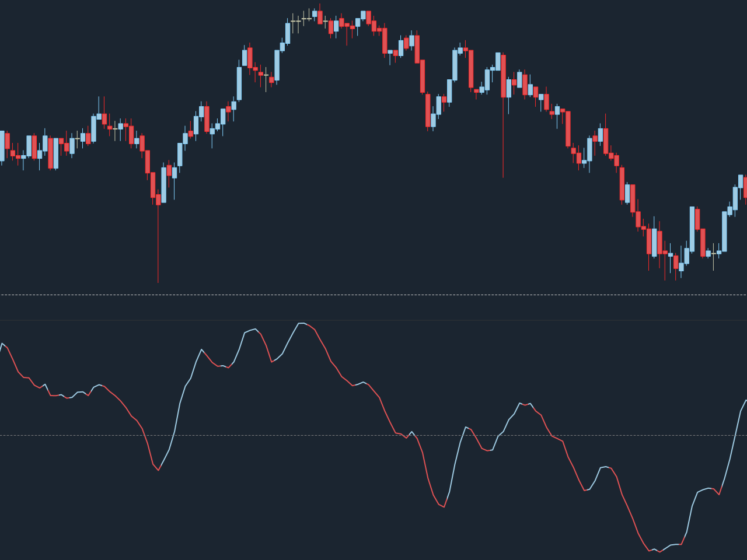Screen dimensions: 747x560
Task: Click the oscillator trough in the middle of the chart
Action: tap(444, 507)
